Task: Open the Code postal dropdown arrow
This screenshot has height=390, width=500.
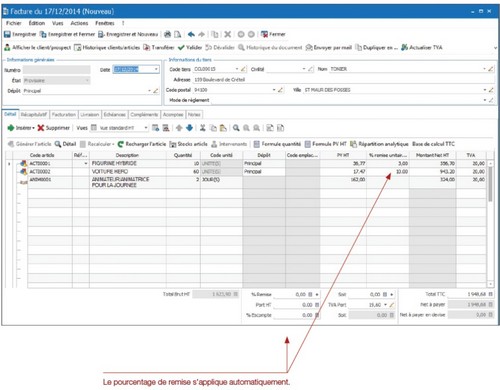Action: click(274, 90)
